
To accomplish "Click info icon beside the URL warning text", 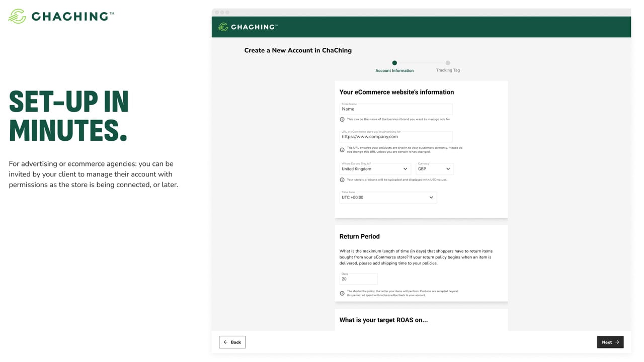I will 342,150.
